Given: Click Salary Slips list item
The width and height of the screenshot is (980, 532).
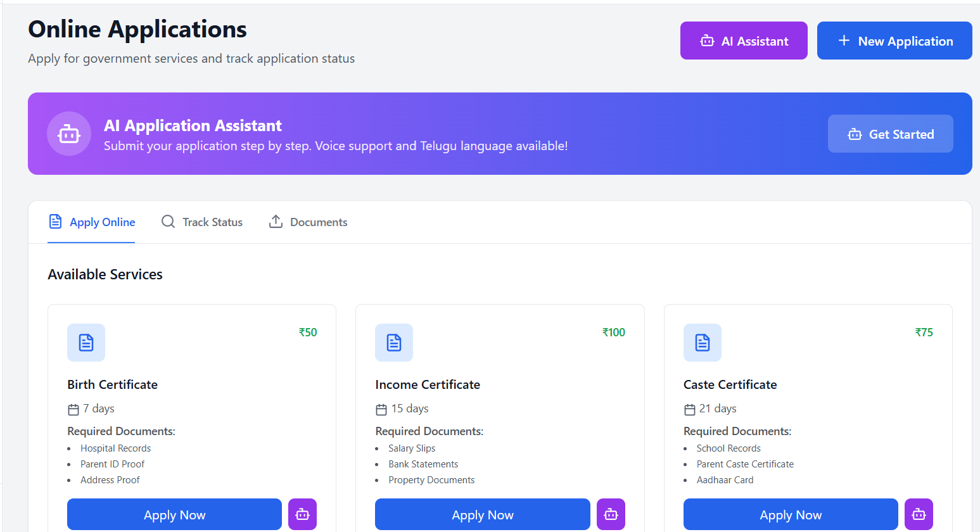Looking at the screenshot, I should (x=412, y=448).
